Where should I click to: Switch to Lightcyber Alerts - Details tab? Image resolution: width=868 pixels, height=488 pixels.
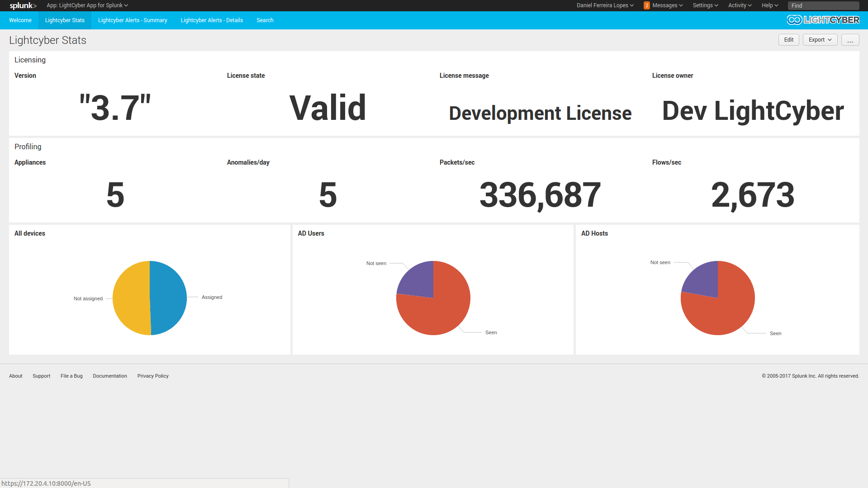click(x=212, y=20)
